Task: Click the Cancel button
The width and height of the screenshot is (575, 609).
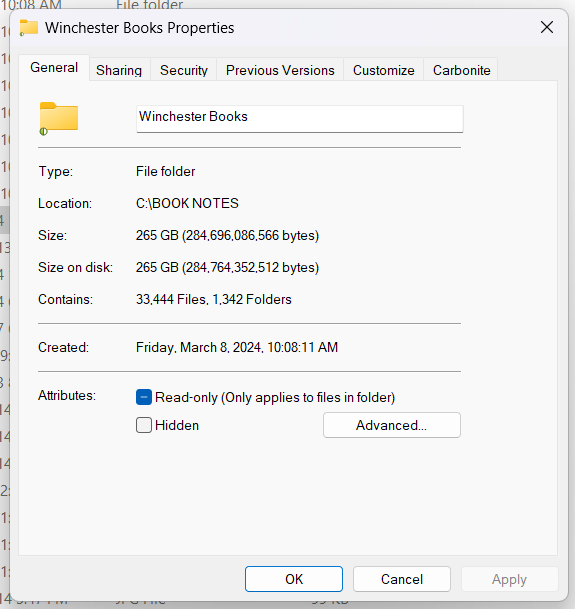Action: click(x=402, y=579)
